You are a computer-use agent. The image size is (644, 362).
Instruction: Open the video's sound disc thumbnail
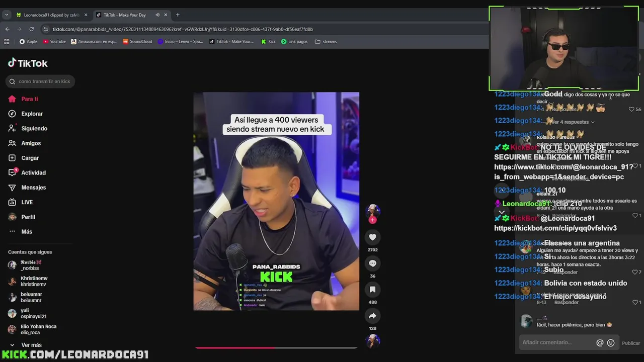[372, 341]
